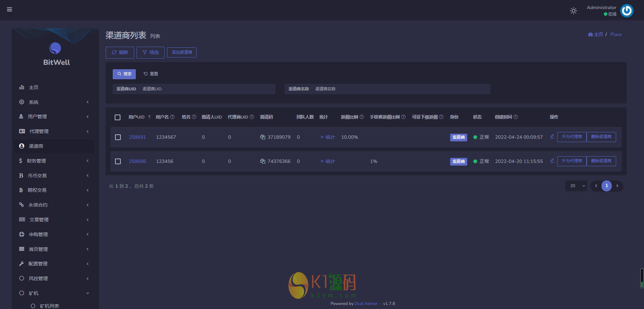Check the row for user 258691

[x=118, y=137]
